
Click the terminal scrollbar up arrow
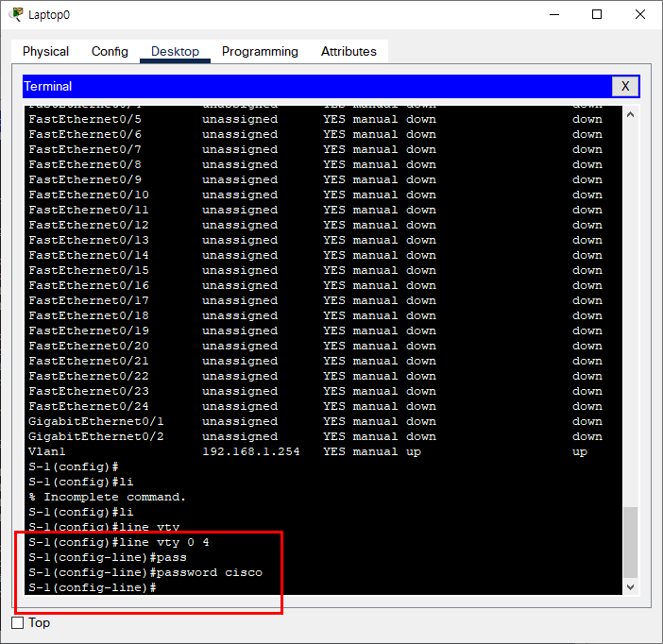coord(630,114)
